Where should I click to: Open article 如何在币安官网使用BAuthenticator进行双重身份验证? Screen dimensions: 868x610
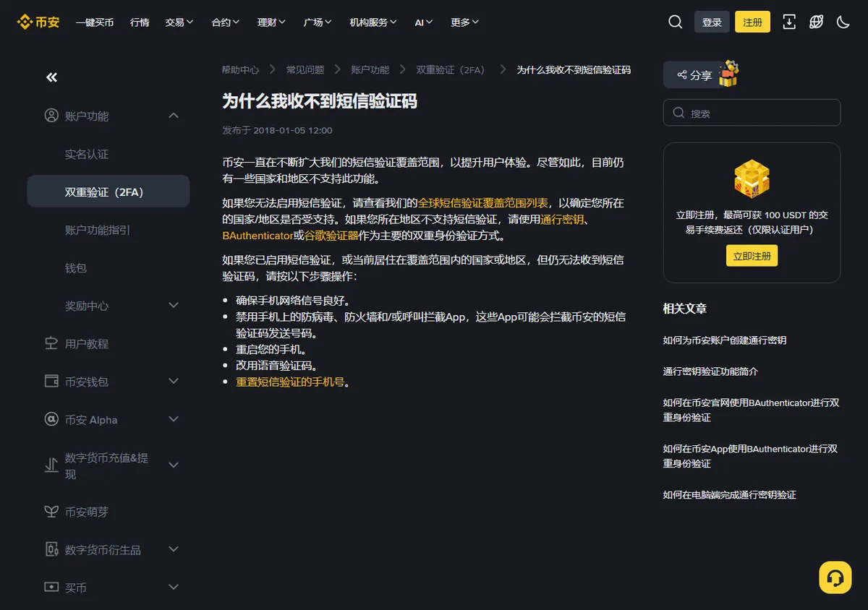pyautogui.click(x=752, y=410)
